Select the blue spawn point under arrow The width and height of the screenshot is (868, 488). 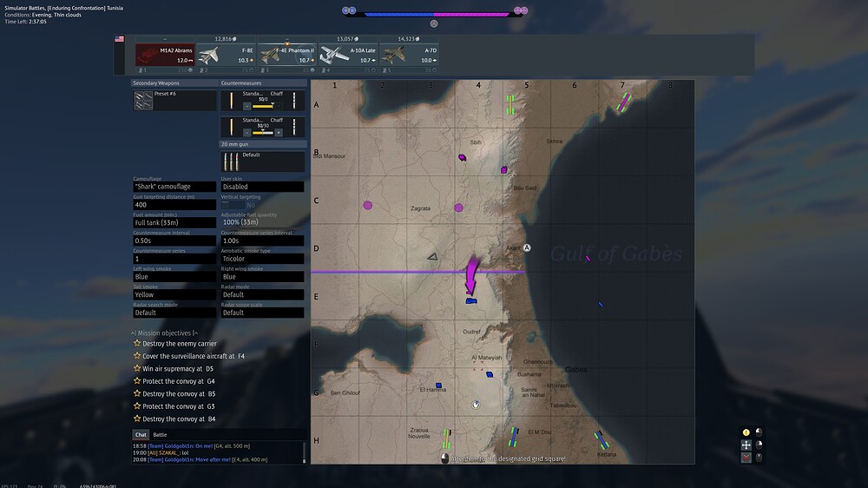point(471,300)
